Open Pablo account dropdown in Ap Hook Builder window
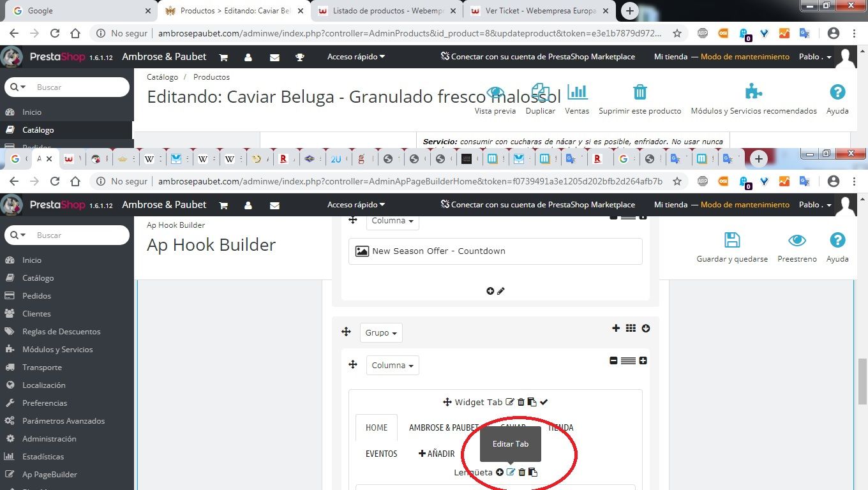Viewport: 868px width, 490px height. coord(815,205)
